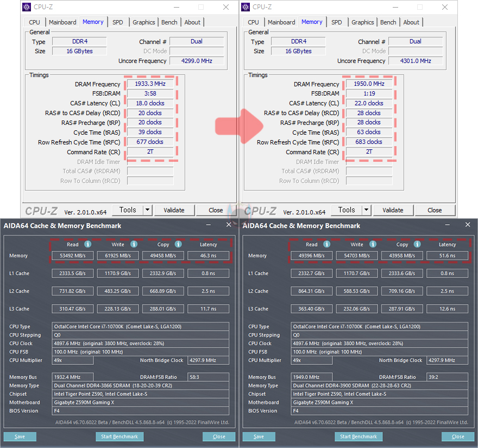Click the 39:2 DRAM:FSB Ratio value
Image resolution: width=478 pixels, height=448 pixels.
(447, 377)
